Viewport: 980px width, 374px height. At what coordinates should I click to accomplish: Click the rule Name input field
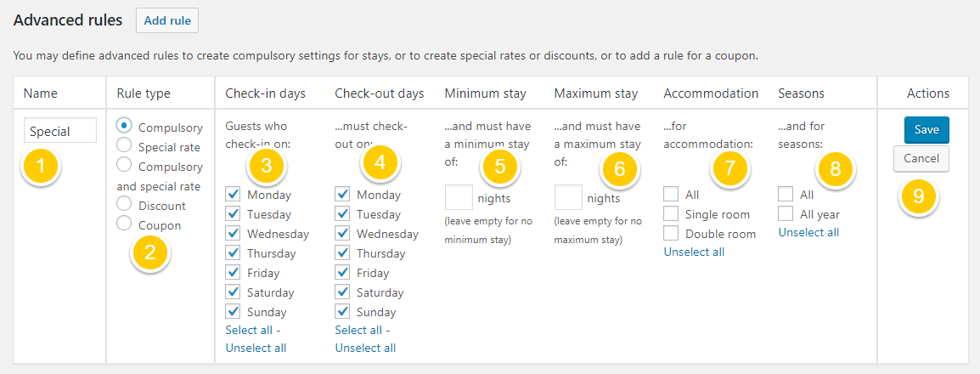(60, 131)
